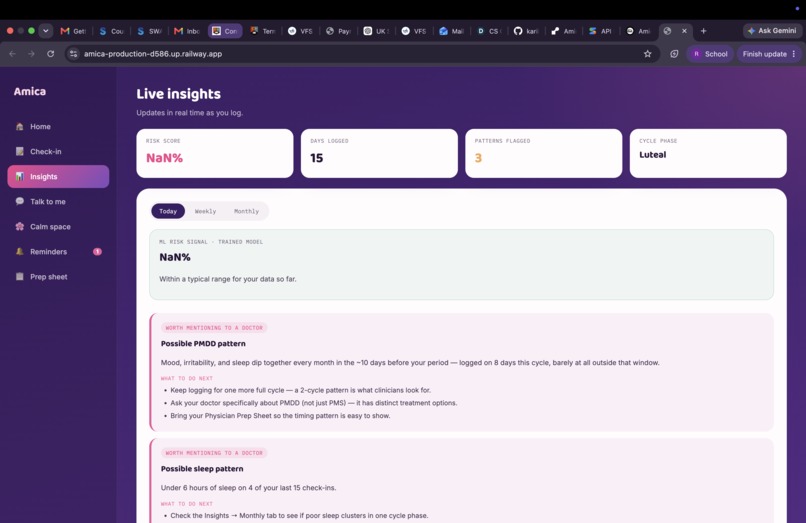
Task: Open Talk to me chat
Action: (58, 202)
